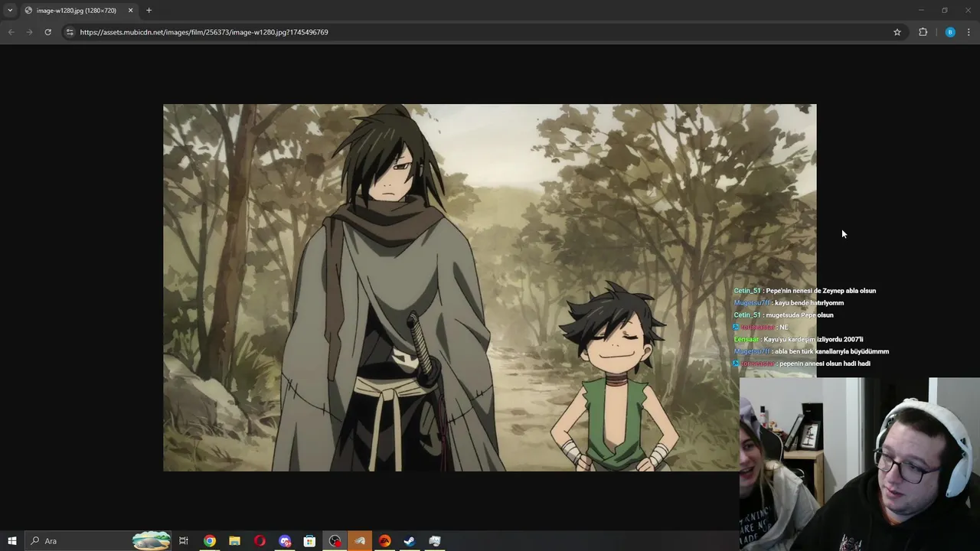
Task: Reload the current page
Action: [47, 32]
